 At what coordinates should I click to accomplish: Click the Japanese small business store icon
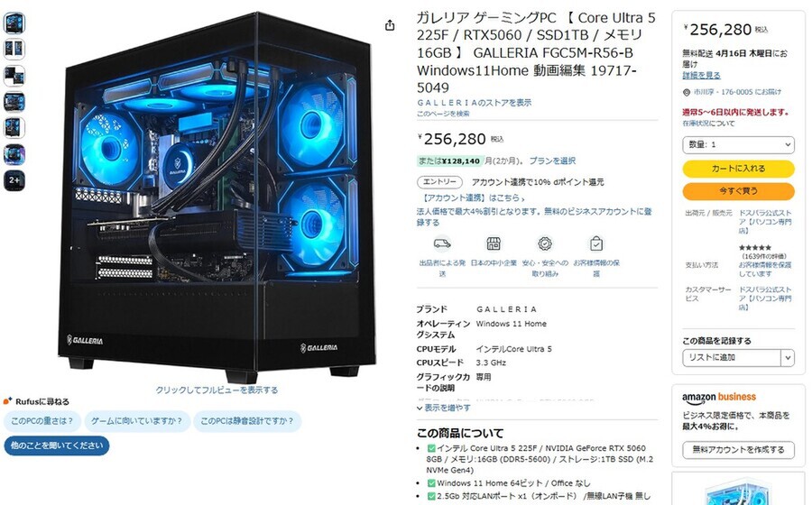tap(493, 243)
